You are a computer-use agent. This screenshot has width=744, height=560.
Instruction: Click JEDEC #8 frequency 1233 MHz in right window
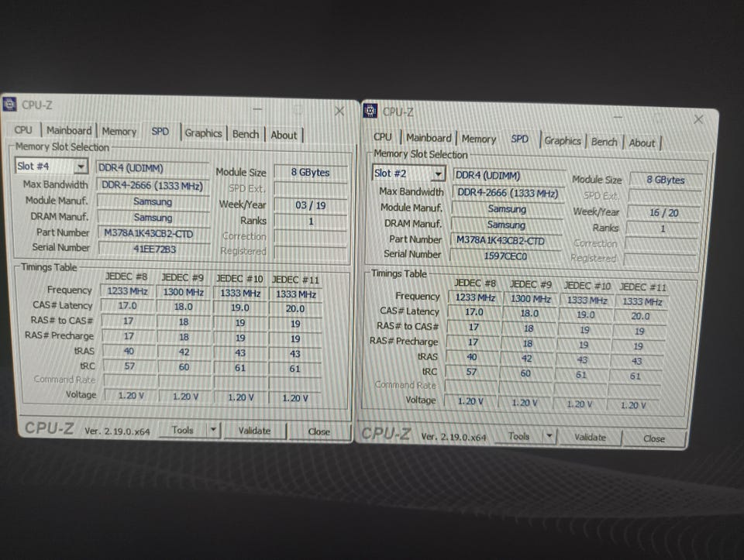(475, 297)
